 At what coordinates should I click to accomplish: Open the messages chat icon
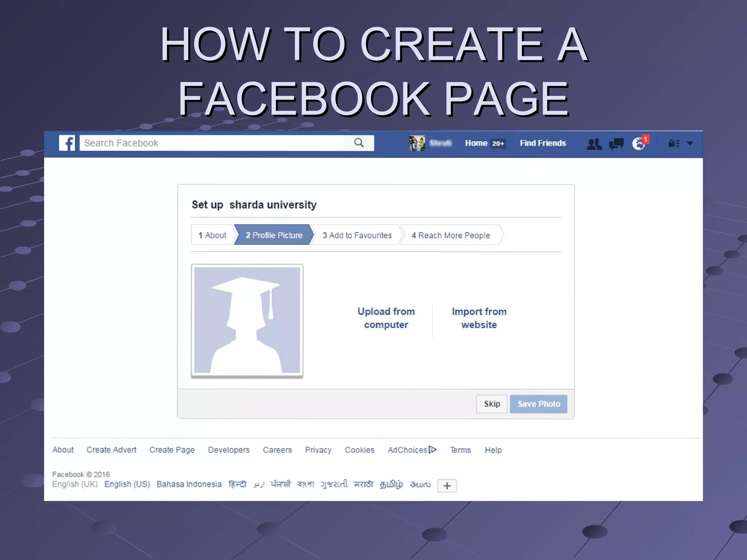pos(616,144)
